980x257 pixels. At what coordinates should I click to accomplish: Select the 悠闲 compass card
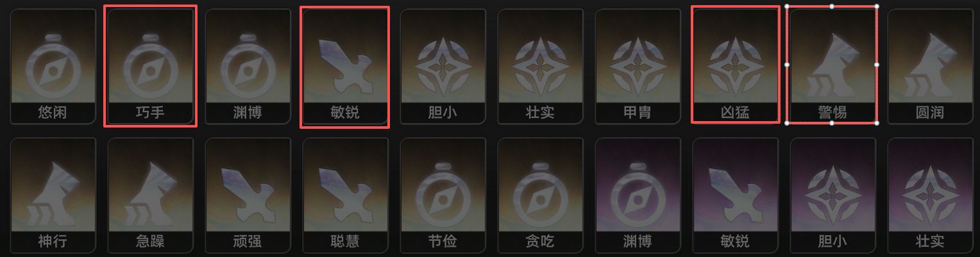pos(53,67)
